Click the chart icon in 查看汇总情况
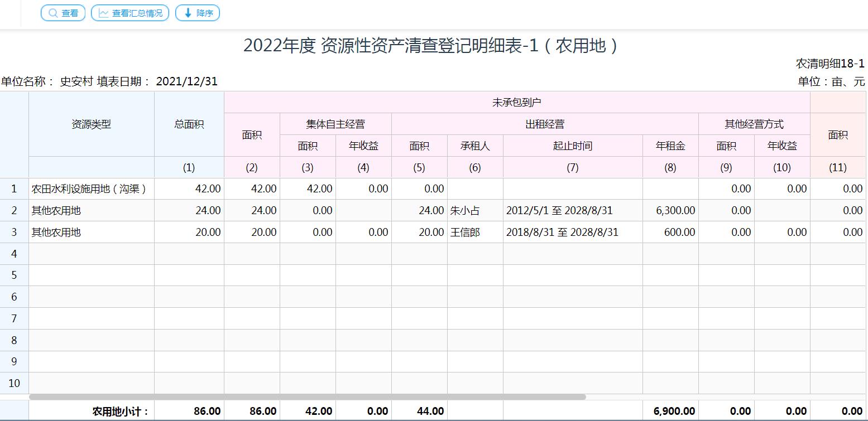Viewport: 868px width, 421px height. tap(103, 13)
